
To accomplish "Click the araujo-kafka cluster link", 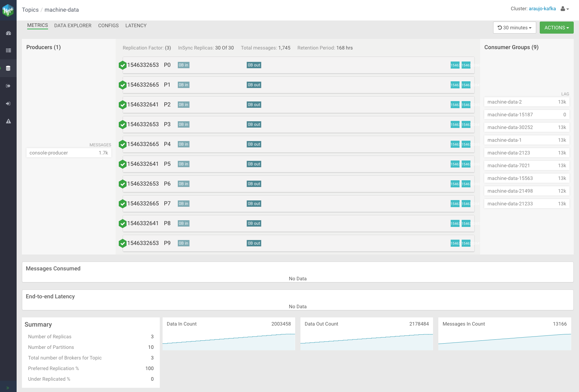I will [x=542, y=8].
